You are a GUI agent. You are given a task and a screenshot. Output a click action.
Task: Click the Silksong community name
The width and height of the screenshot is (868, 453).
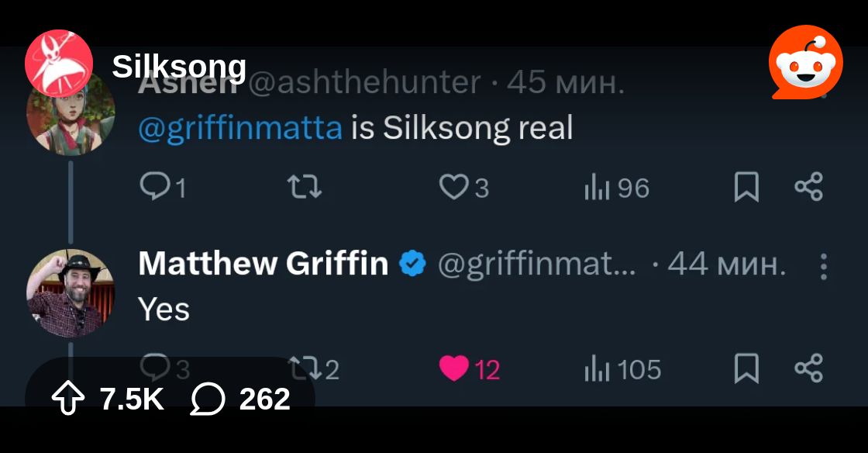[179, 67]
